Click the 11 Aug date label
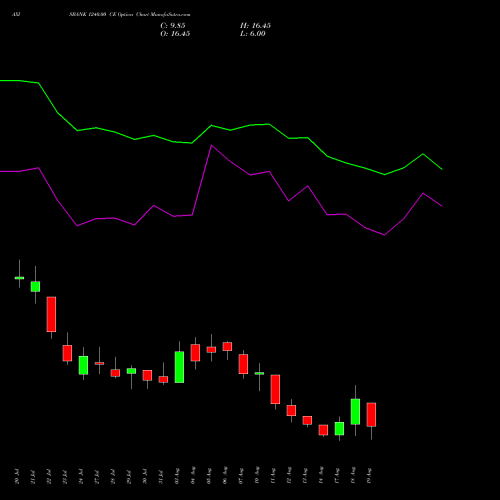500x500 pixels. [273, 476]
